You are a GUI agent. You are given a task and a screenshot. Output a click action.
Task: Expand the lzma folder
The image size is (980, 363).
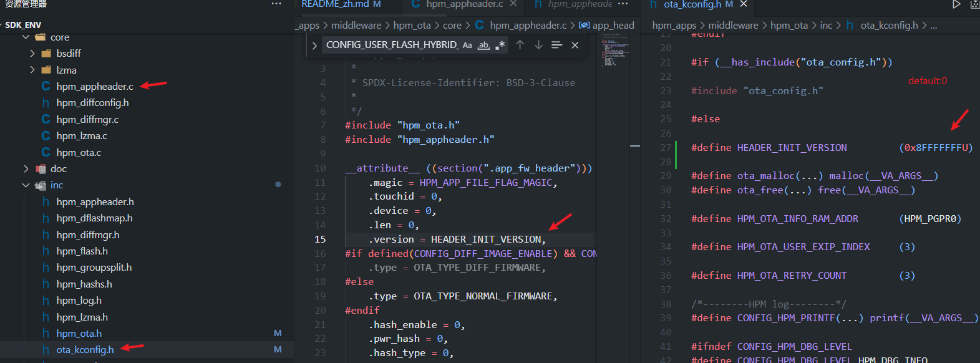click(x=32, y=70)
